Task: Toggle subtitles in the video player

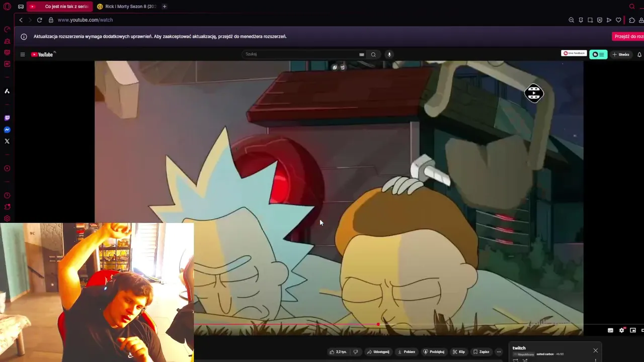Action: tap(610, 330)
